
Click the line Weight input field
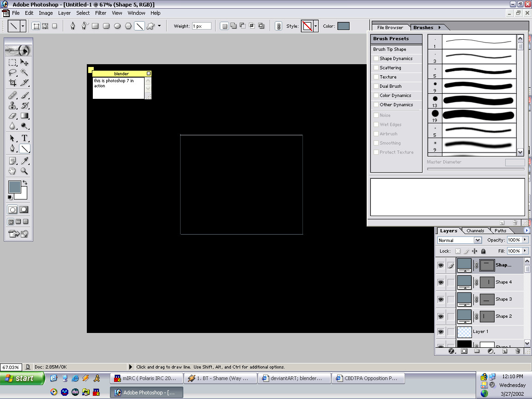point(201,26)
